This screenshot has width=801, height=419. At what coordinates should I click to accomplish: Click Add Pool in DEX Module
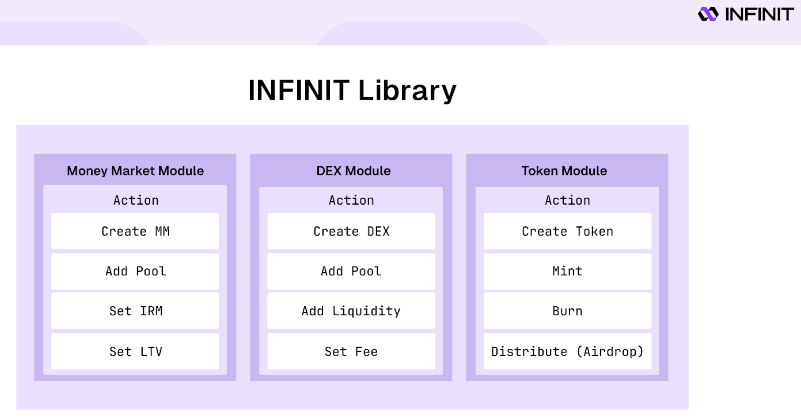click(x=351, y=271)
